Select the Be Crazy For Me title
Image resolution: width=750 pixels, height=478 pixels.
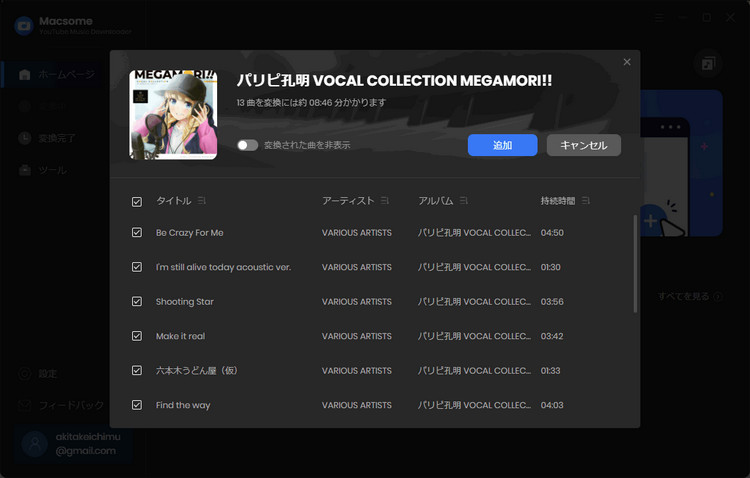tap(189, 233)
